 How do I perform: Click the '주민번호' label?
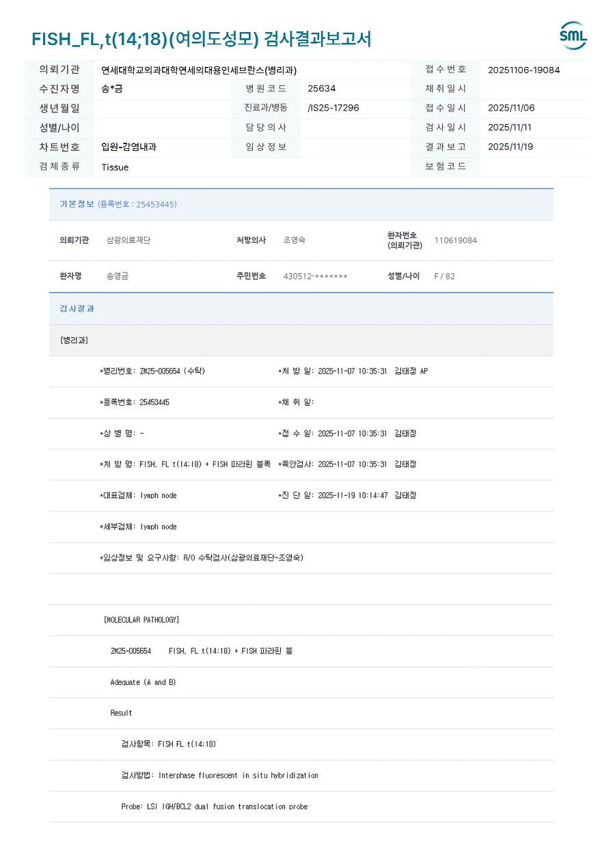251,276
